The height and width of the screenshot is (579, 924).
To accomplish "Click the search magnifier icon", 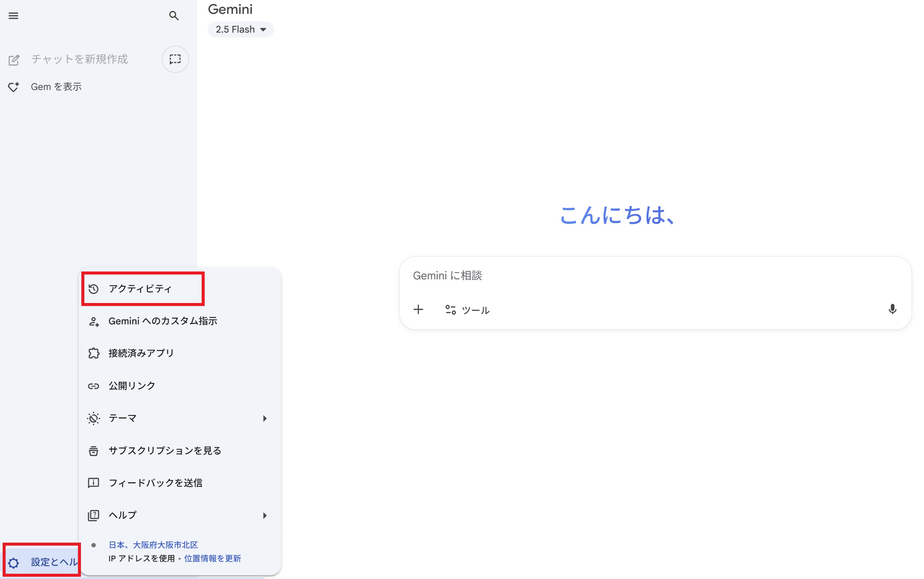I will point(174,16).
